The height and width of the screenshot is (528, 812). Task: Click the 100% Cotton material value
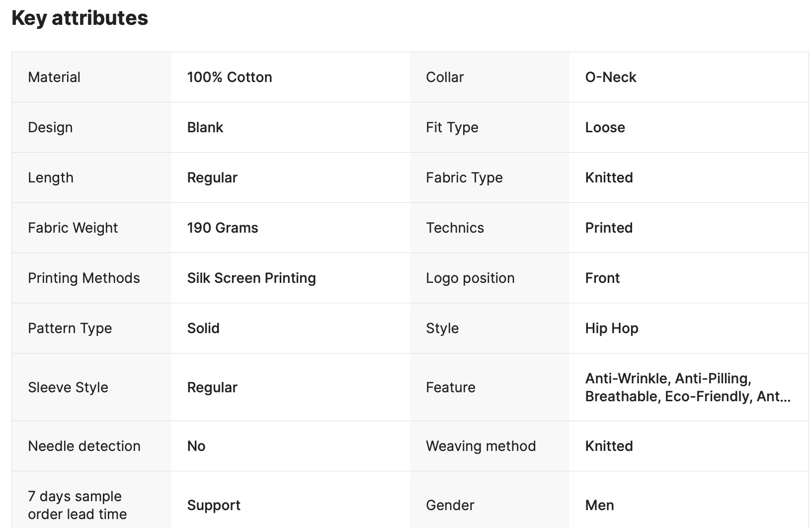pos(230,77)
